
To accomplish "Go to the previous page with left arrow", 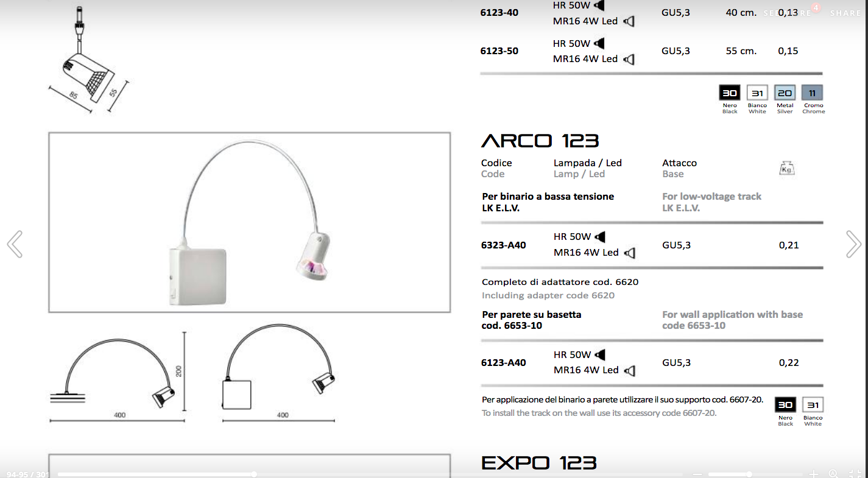I will 15,244.
